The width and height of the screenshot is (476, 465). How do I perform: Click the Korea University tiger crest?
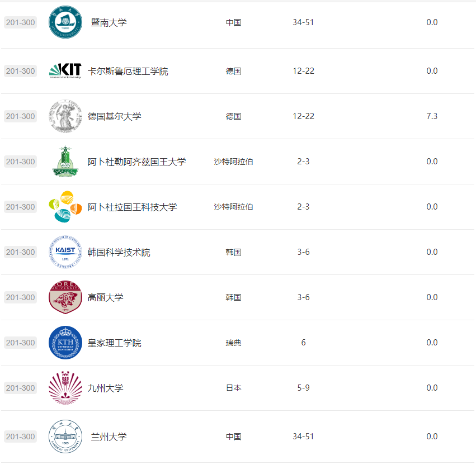(65, 297)
